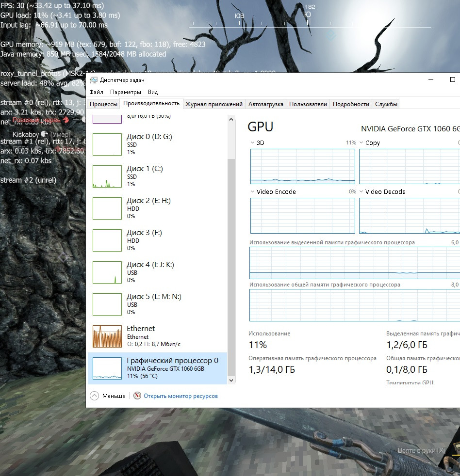This screenshot has height=476, width=460.
Task: Open the Copy engine graph dropdown
Action: (361, 143)
